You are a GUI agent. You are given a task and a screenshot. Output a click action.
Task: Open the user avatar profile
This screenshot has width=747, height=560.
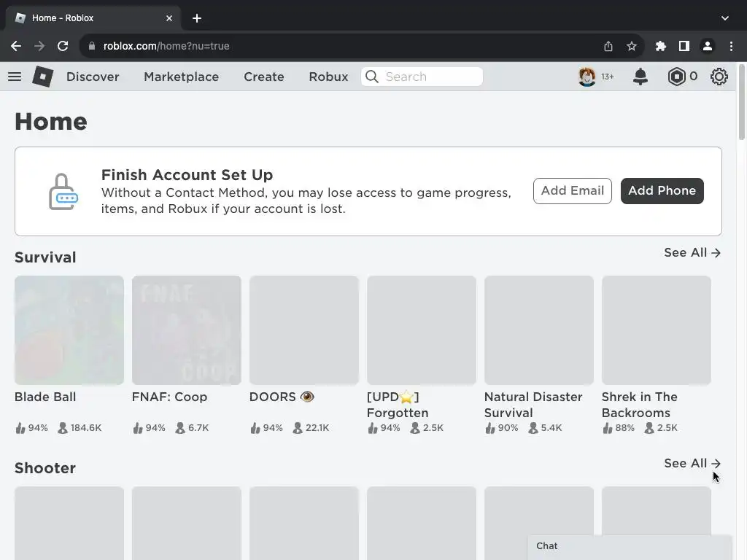coord(587,76)
